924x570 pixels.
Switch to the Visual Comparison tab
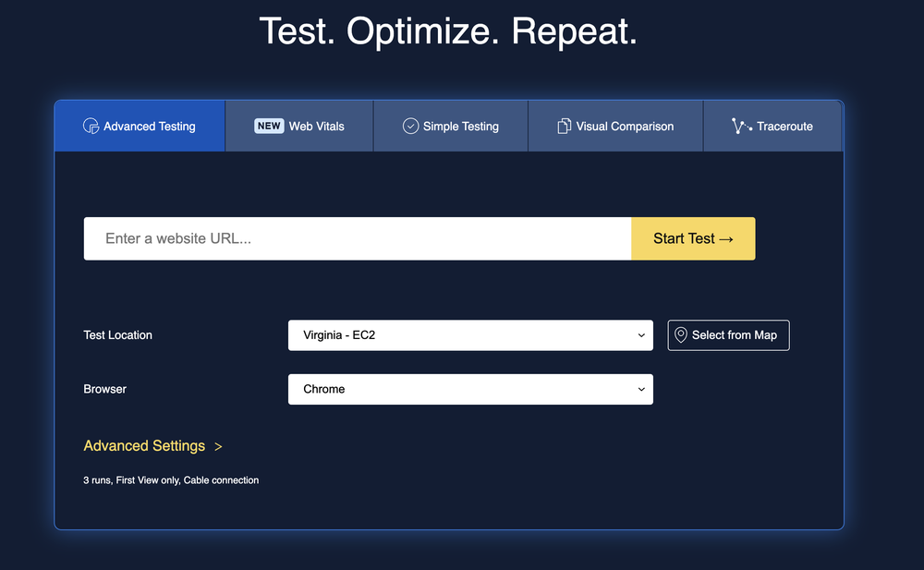[614, 126]
